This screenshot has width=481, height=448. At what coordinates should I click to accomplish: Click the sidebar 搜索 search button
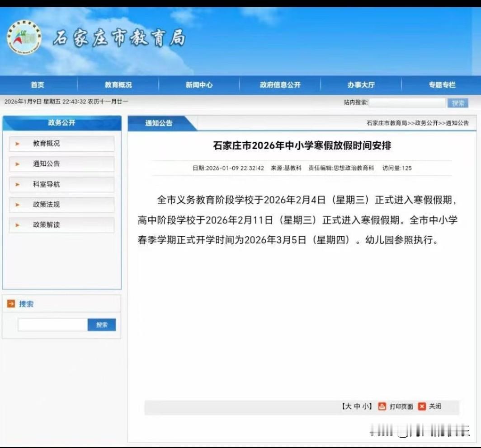coord(102,324)
